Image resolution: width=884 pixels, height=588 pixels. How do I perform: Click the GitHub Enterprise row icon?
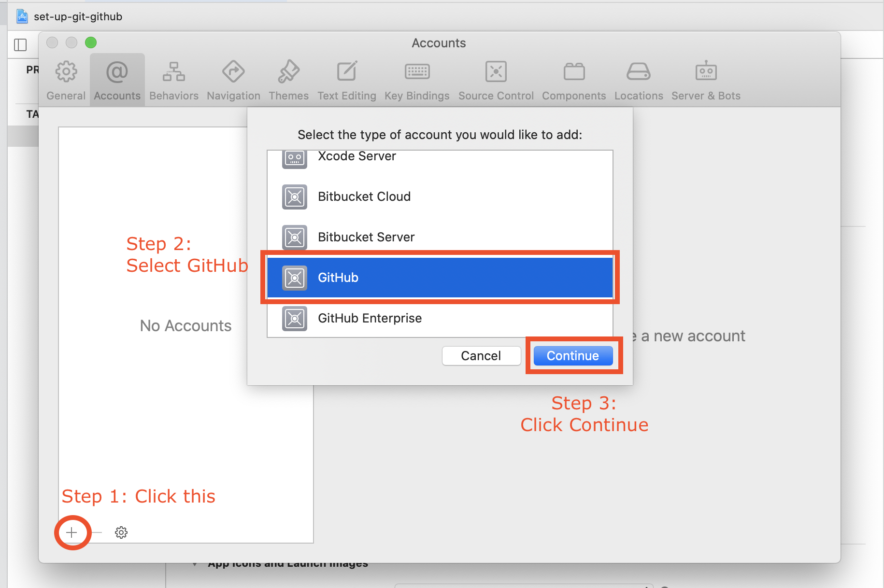(295, 319)
